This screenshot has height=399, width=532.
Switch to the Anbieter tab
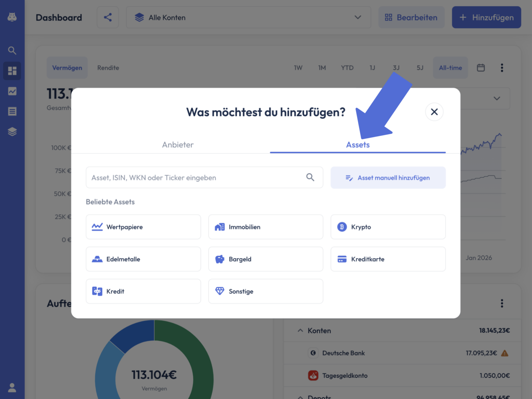tap(178, 145)
